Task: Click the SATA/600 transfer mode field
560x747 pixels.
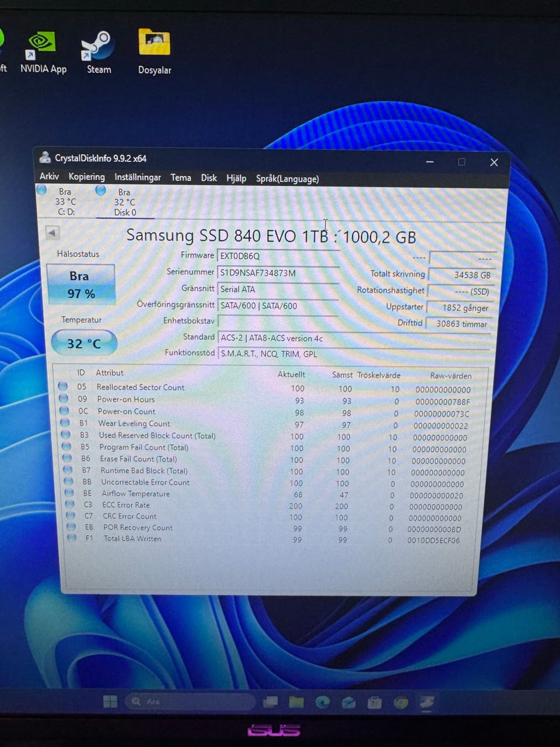Action: [x=278, y=305]
